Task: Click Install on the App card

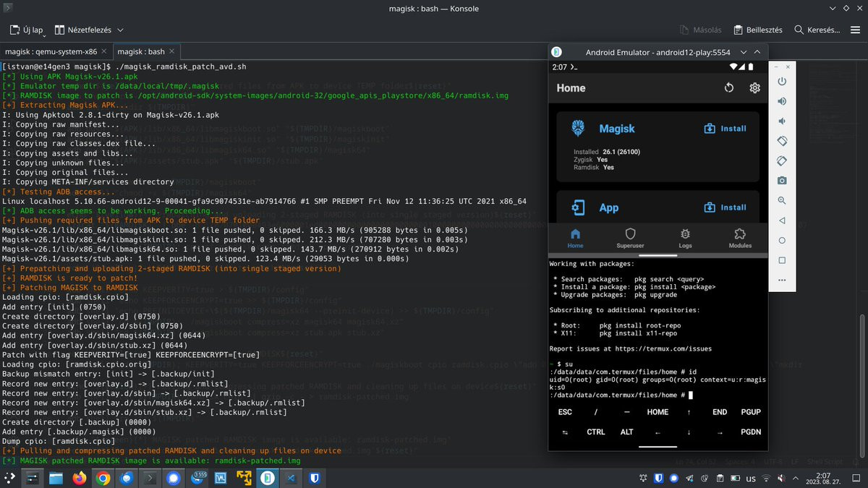Action: coord(726,207)
